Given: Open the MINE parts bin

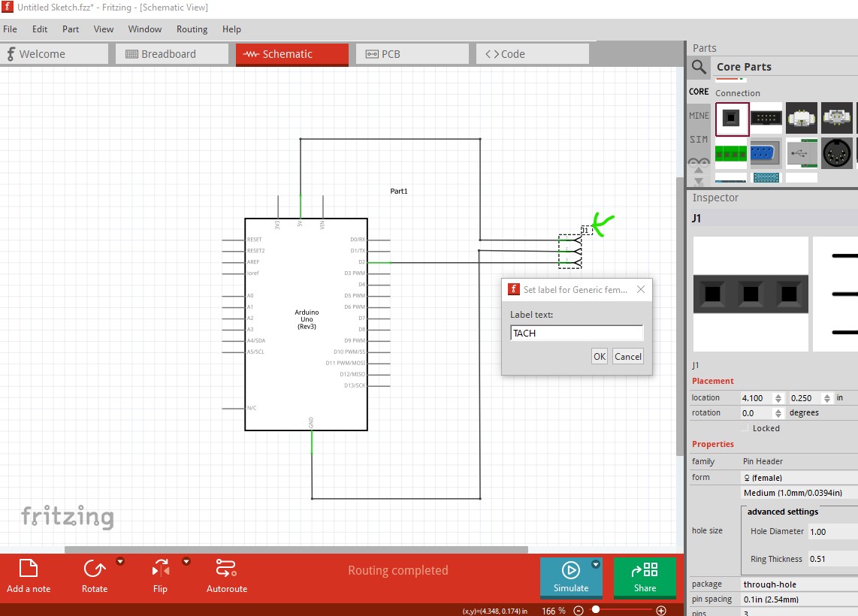Looking at the screenshot, I should click(699, 116).
